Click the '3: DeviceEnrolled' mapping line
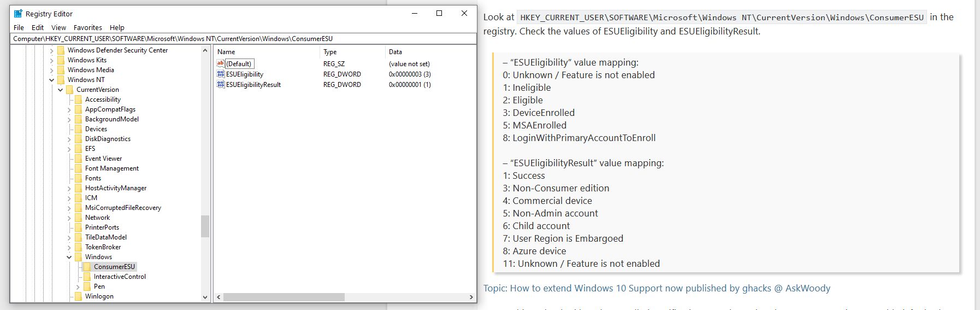 click(539, 113)
